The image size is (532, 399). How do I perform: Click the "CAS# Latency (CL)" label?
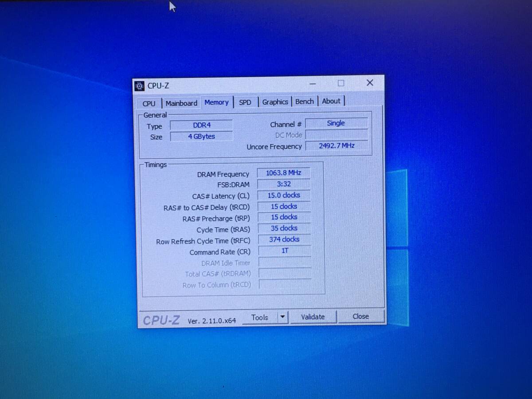(x=221, y=196)
